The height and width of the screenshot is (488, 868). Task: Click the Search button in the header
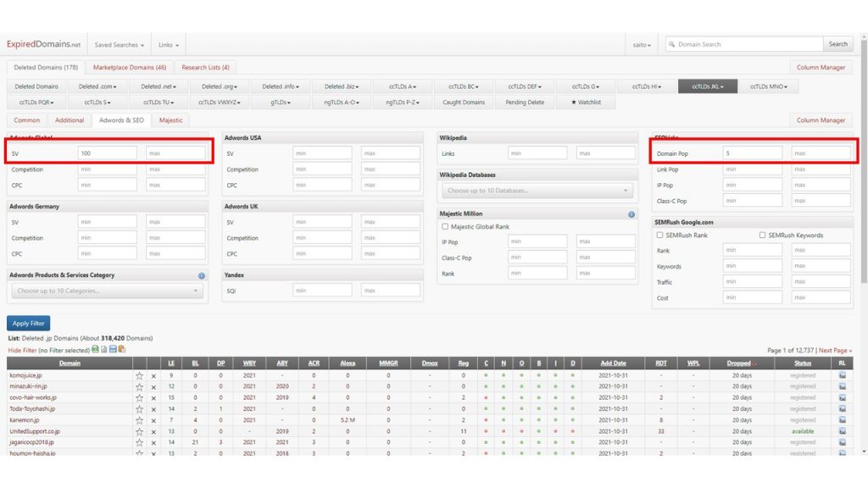[837, 44]
